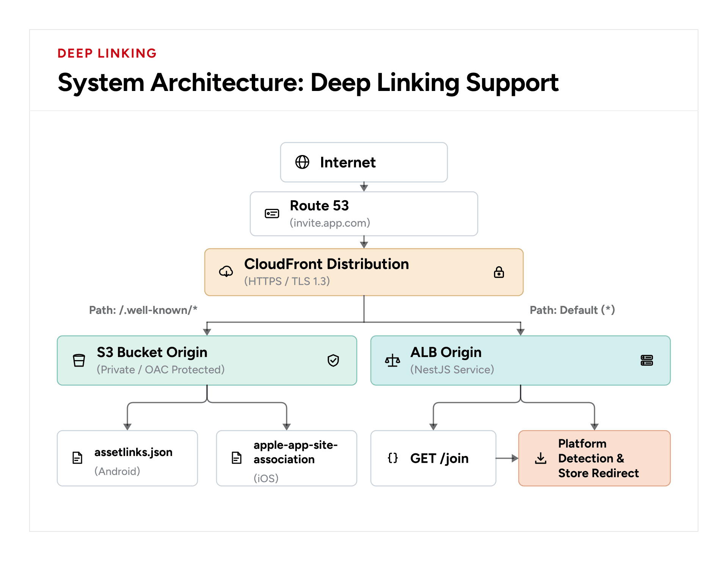
Task: Select the GET /join text
Action: pos(439,458)
